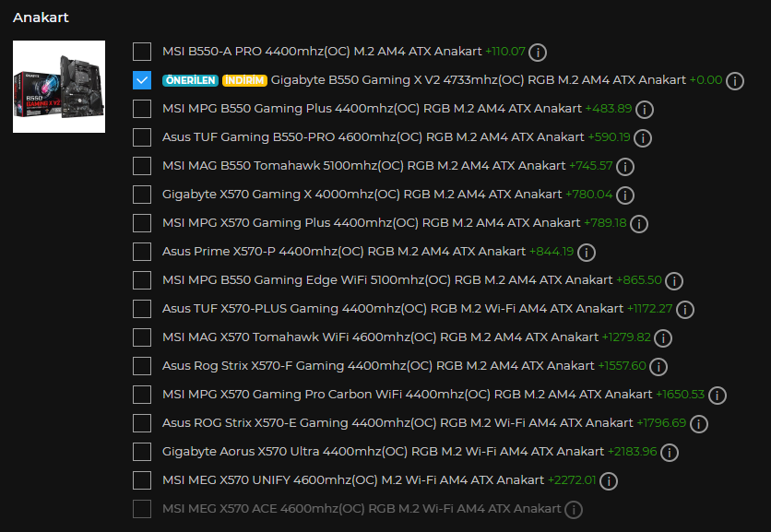Tick MSI MPG B550 Gaming Edge WiFi checkbox
This screenshot has width=771, height=532.
point(142,280)
